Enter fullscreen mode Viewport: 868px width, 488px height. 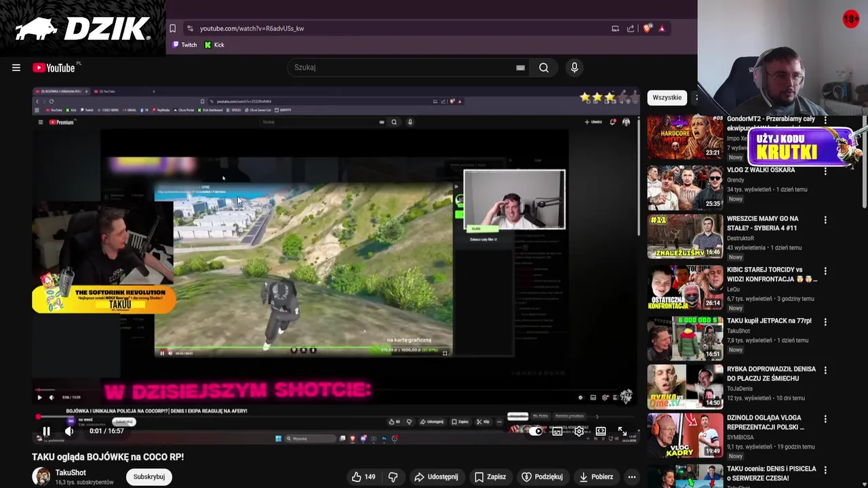coord(623,431)
